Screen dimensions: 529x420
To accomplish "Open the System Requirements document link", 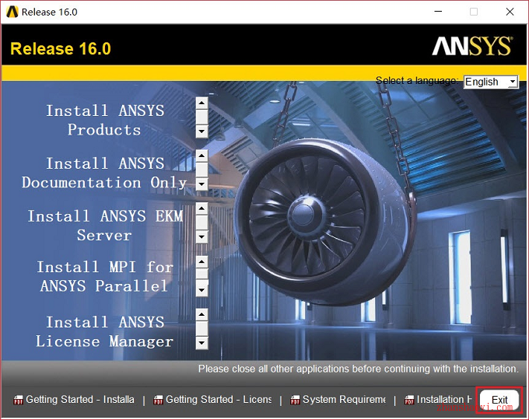I will (x=344, y=400).
